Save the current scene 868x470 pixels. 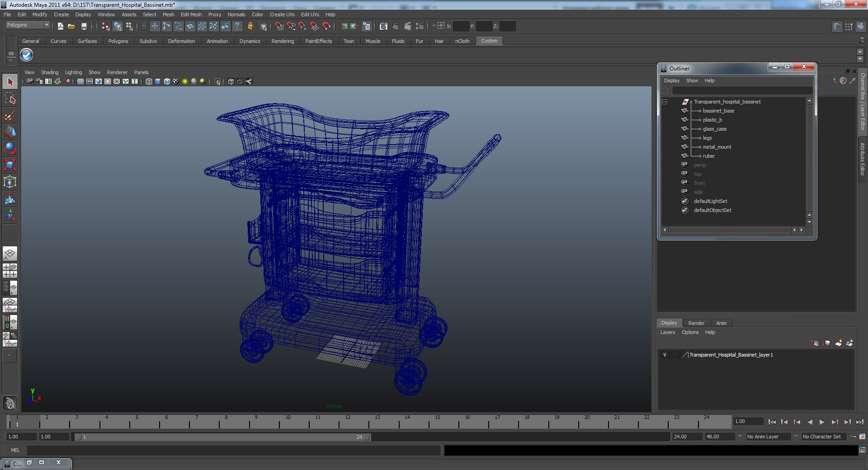[84, 27]
